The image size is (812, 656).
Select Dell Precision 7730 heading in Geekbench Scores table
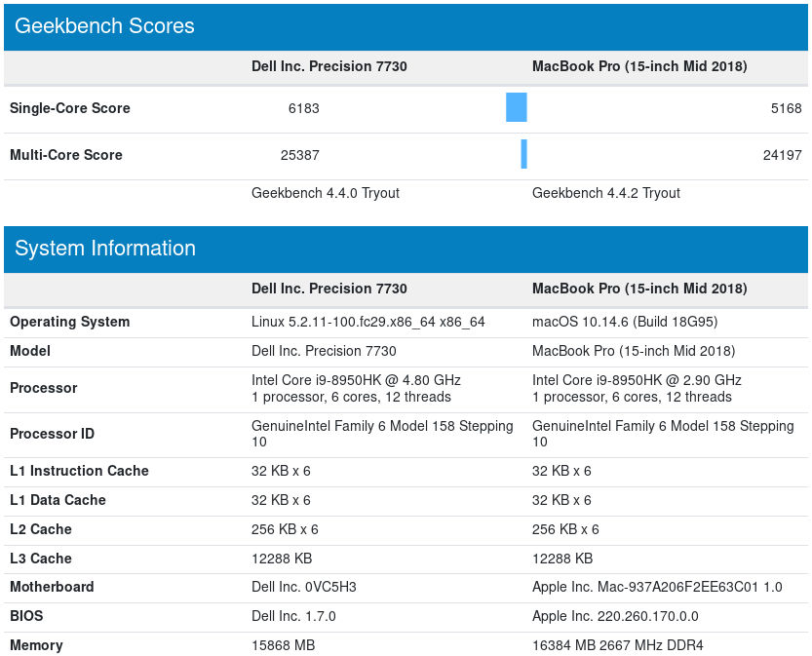(x=329, y=67)
